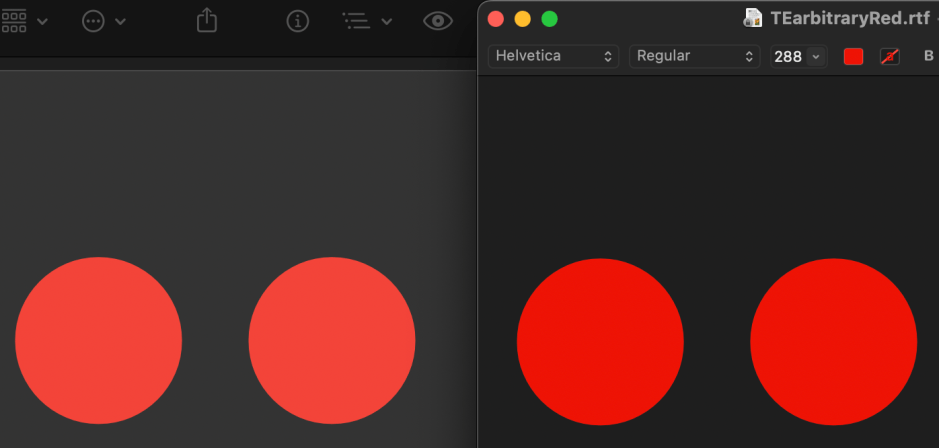
Task: Click the font size field showing 288
Action: click(787, 57)
